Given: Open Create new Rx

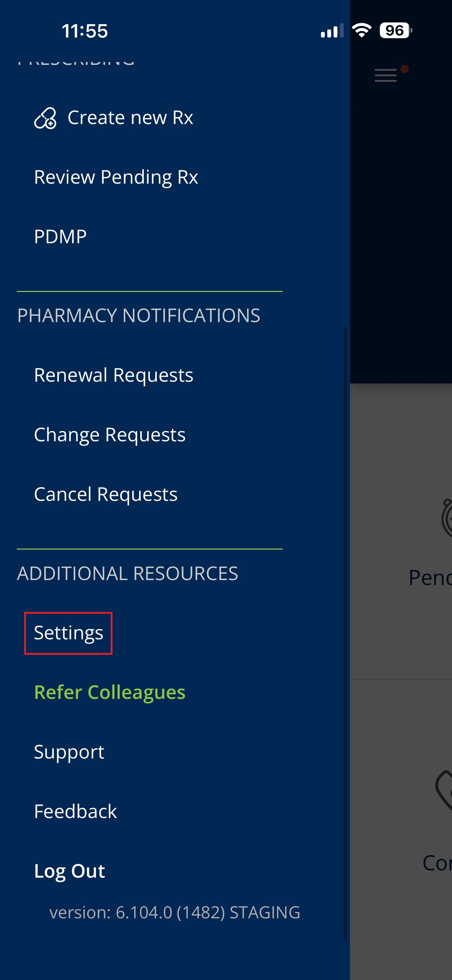Looking at the screenshot, I should click(x=130, y=117).
